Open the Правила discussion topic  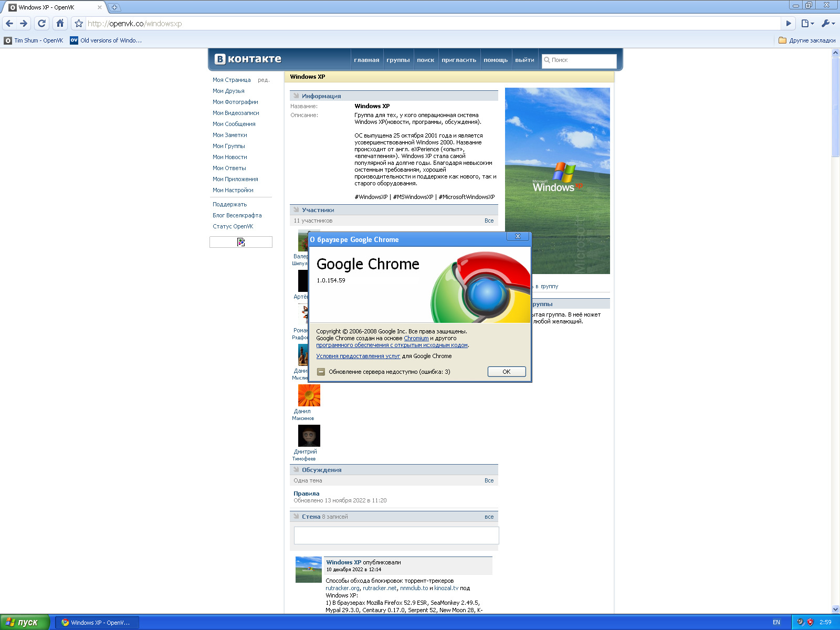coord(306,493)
